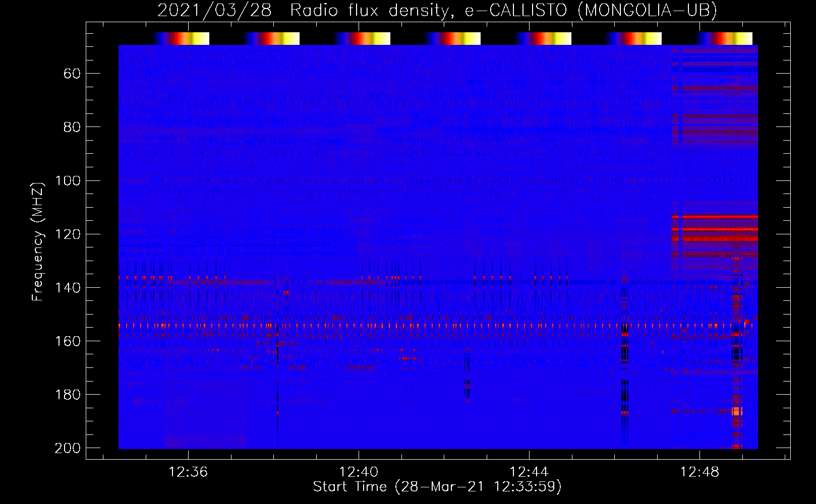Click the date "2021/03/28" in the title
Image resolution: width=816 pixels, height=504 pixels.
pos(214,11)
